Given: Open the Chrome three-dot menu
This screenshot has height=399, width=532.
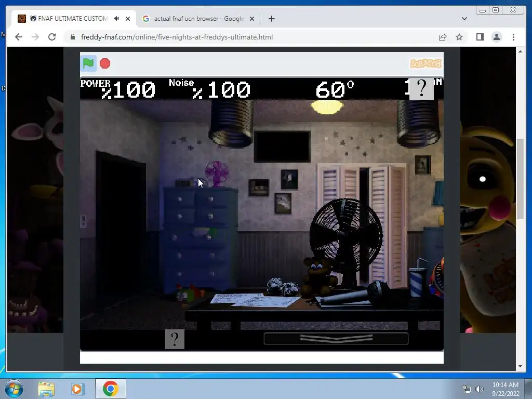Looking at the screenshot, I should 513,37.
